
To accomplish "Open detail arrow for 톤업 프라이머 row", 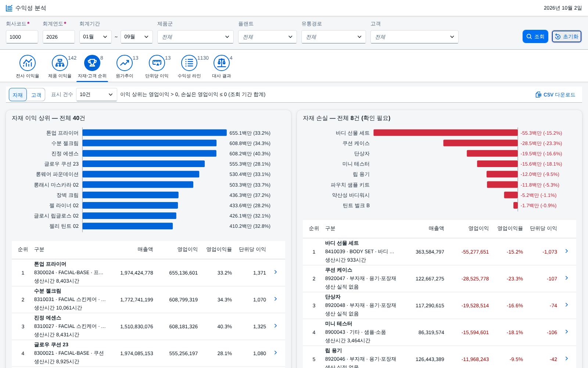I will click(x=276, y=272).
